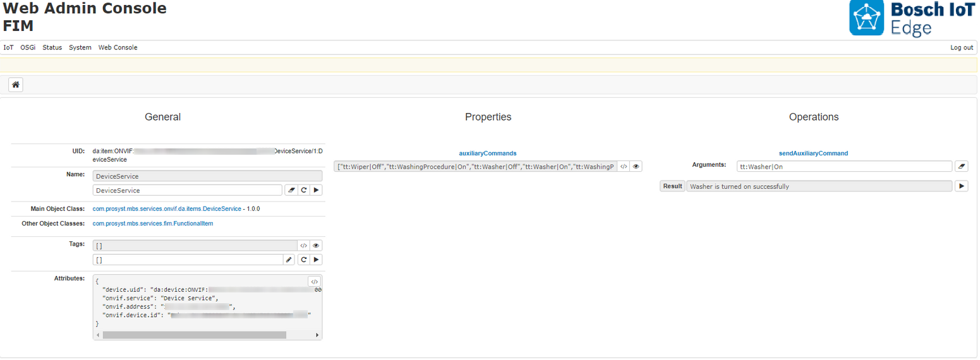Click the editable Tags input field
Screen dimensions: 980x360
(188, 260)
